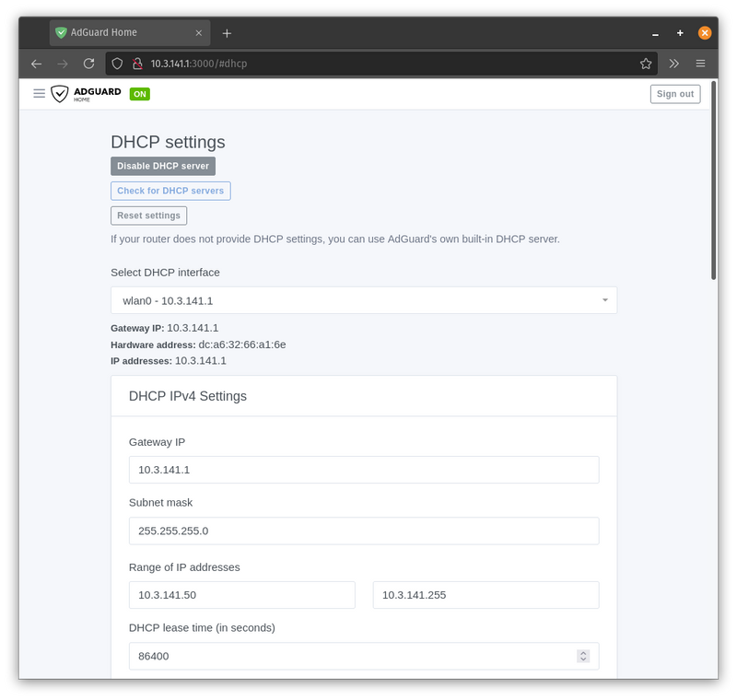Click the AdGuard Home shield logo
Screen dimensions: 737x700
pos(60,93)
